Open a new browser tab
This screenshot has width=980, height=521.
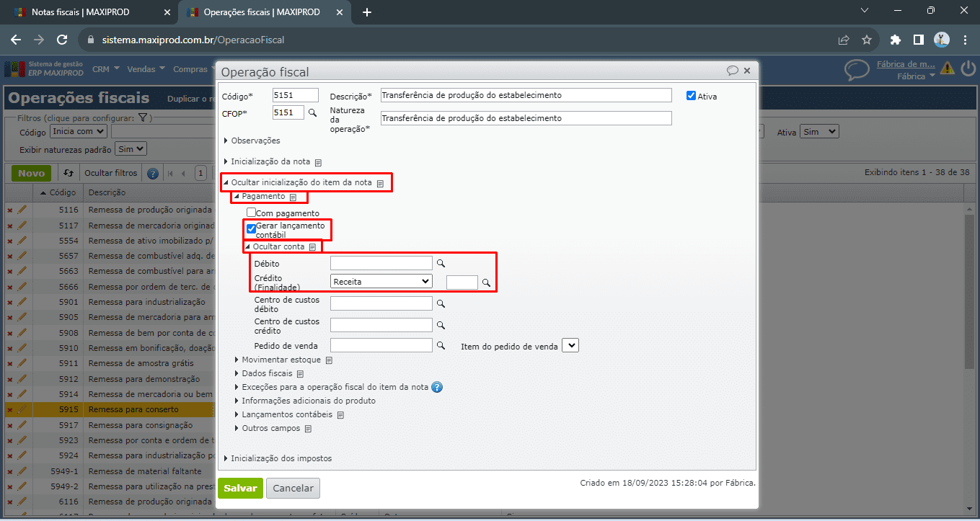click(367, 12)
